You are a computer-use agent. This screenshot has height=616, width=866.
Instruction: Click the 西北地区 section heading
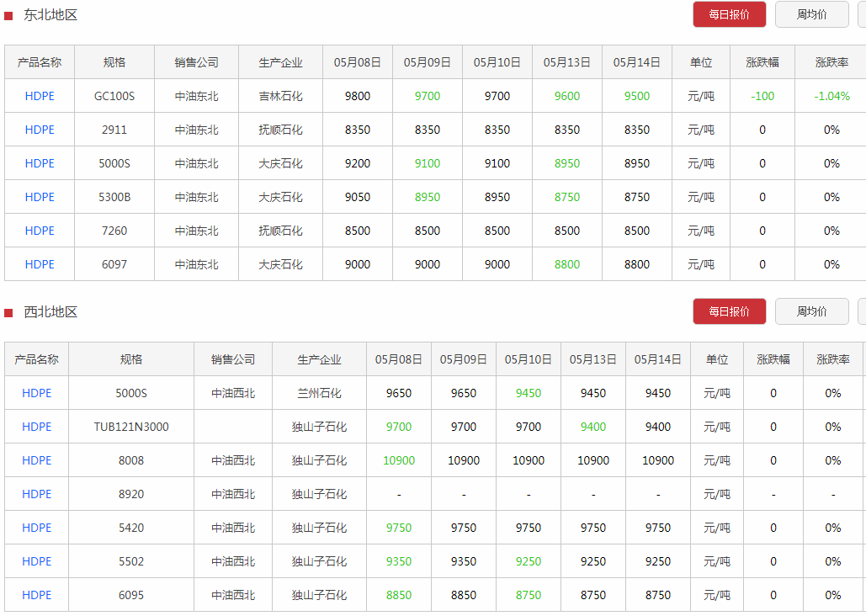pos(50,312)
